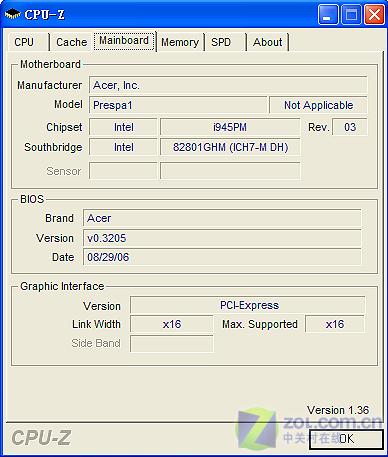Screen dimensions: 388x457
Task: Click the 'Max. Supported' label
Action: [260, 324]
